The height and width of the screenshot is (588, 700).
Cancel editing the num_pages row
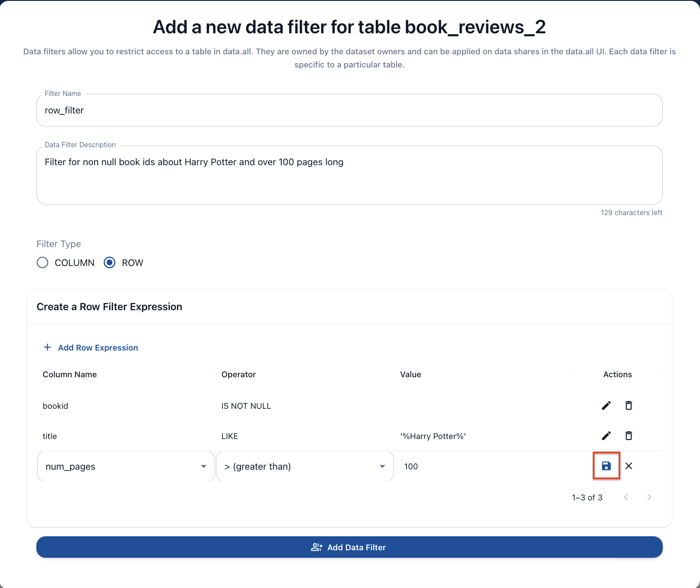629,466
